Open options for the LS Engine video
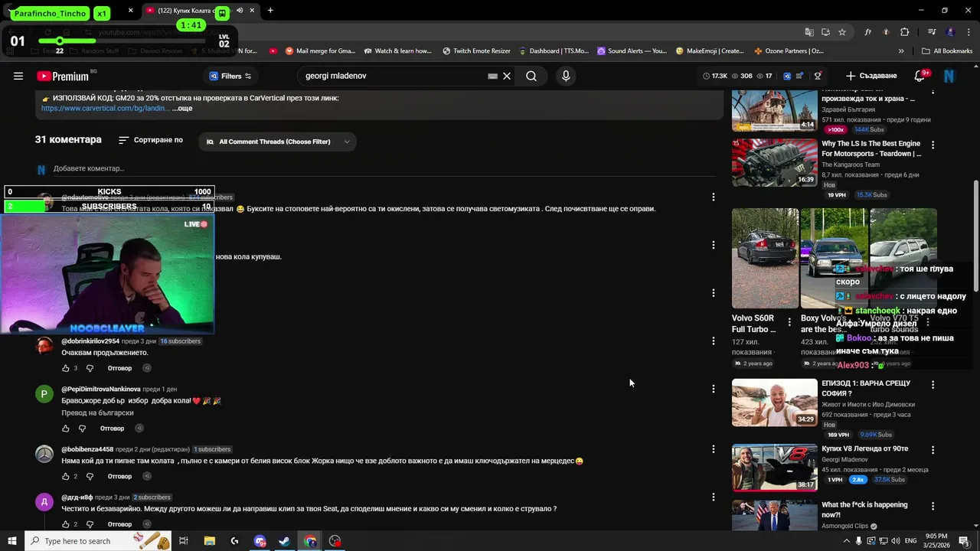 [x=933, y=145]
